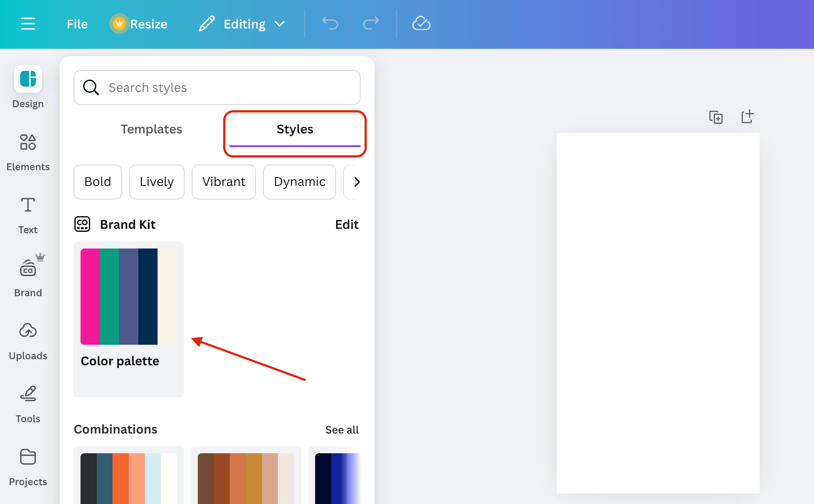The height and width of the screenshot is (504, 814).
Task: Click the cloud save status icon
Action: (421, 23)
